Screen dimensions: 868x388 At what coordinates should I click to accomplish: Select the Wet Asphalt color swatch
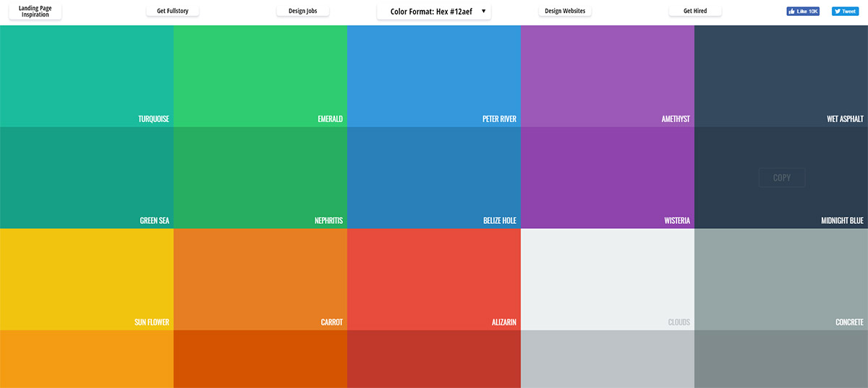pos(781,76)
